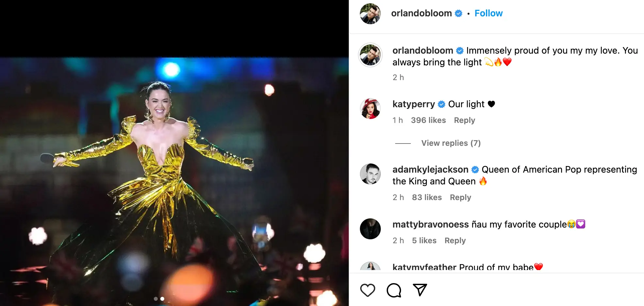Screen dimensions: 644x306
Task: Open orlandobloom's header profile picture
Action: point(370,14)
